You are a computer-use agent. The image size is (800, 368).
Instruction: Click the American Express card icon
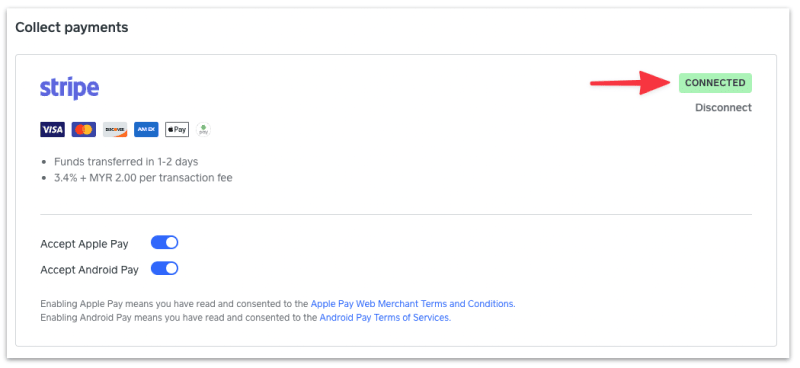coord(146,130)
